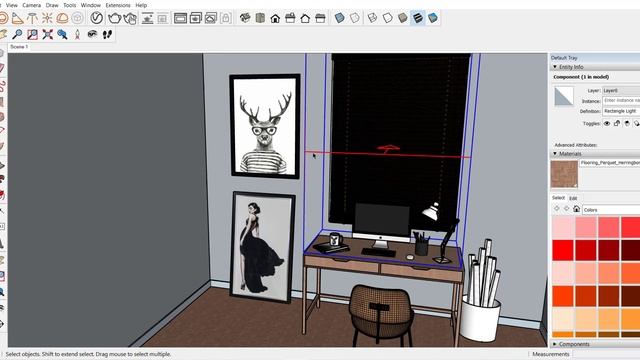Switch to the Materials Edit tab

[x=573, y=198]
